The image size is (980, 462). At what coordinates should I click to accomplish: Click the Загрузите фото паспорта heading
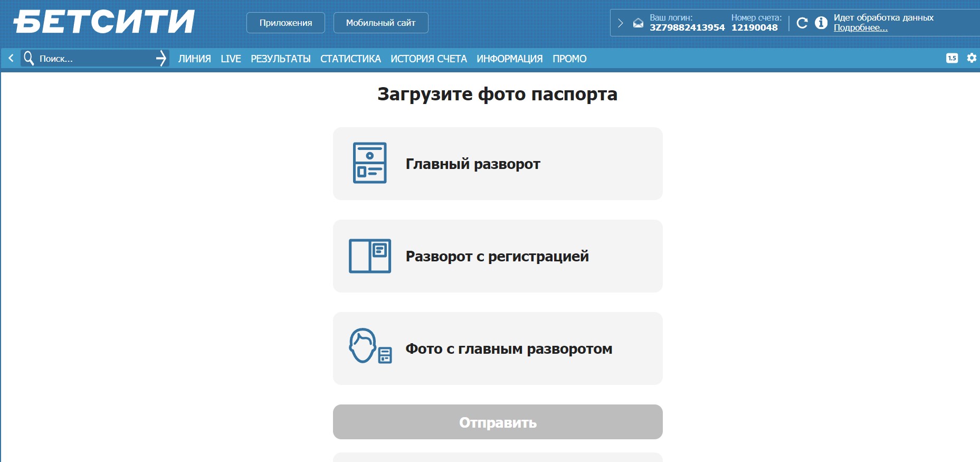click(x=498, y=94)
